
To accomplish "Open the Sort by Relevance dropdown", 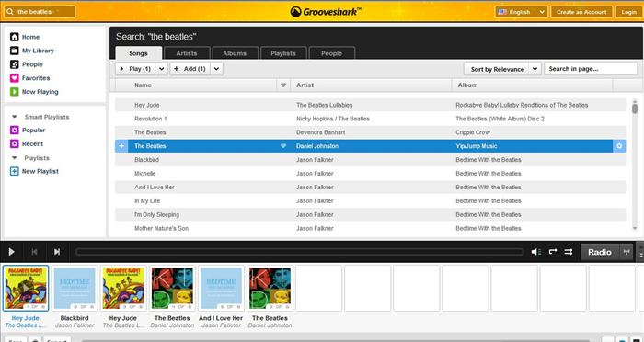I will click(502, 69).
